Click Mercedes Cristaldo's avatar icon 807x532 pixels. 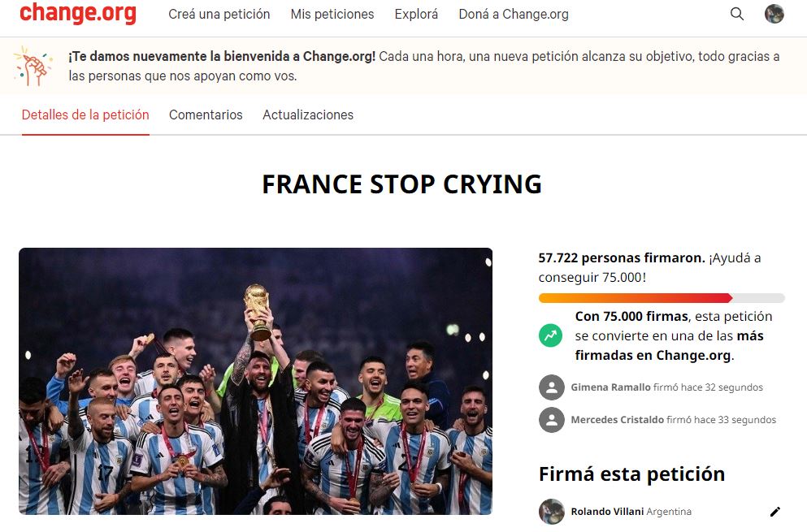click(x=552, y=420)
